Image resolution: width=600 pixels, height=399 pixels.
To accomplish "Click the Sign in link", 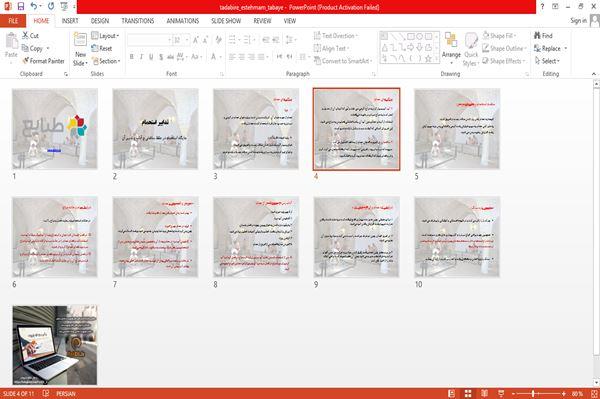I will (x=578, y=21).
